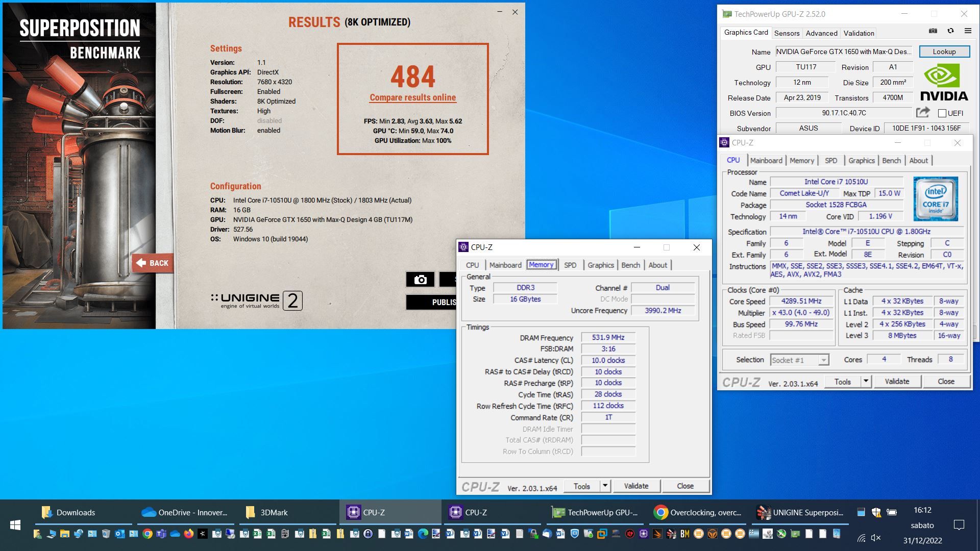Click BACK button in Superposition
Image resolution: width=980 pixels, height=551 pixels.
pyautogui.click(x=153, y=263)
